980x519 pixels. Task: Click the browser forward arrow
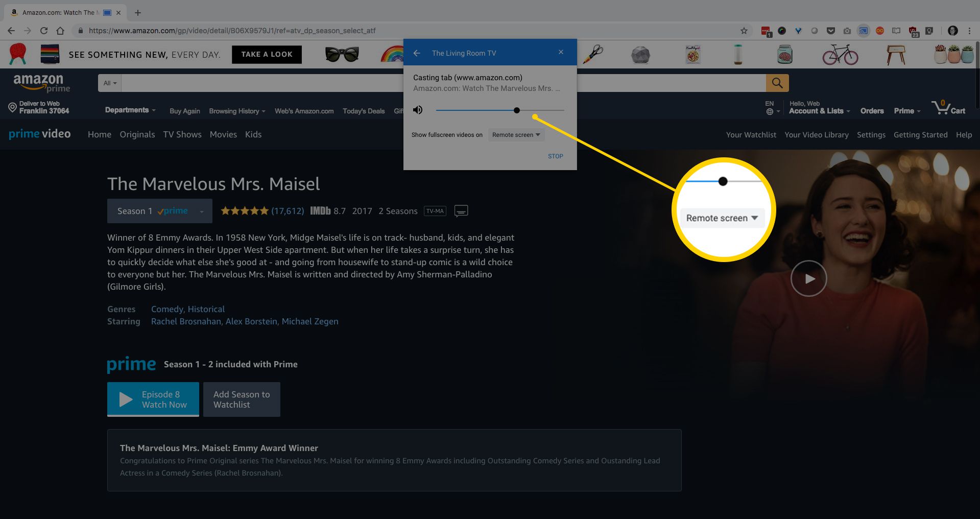click(28, 31)
